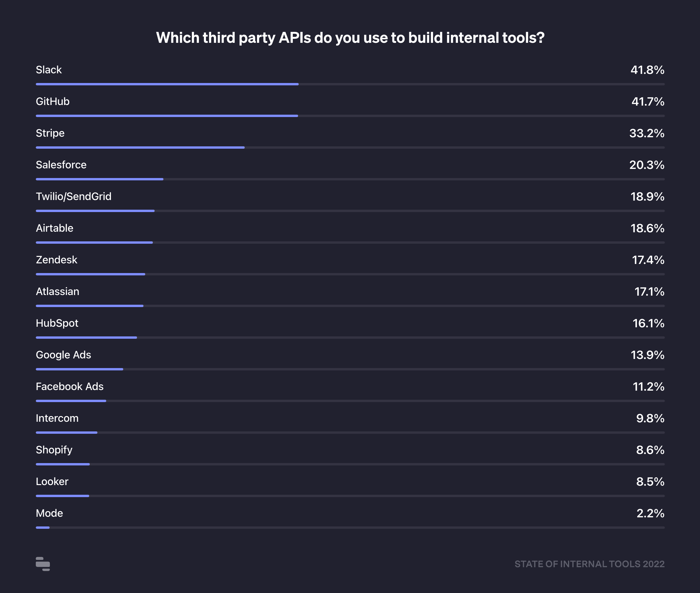Click the State of Internal Tools 2022 text
Image resolution: width=700 pixels, height=593 pixels.
point(589,564)
